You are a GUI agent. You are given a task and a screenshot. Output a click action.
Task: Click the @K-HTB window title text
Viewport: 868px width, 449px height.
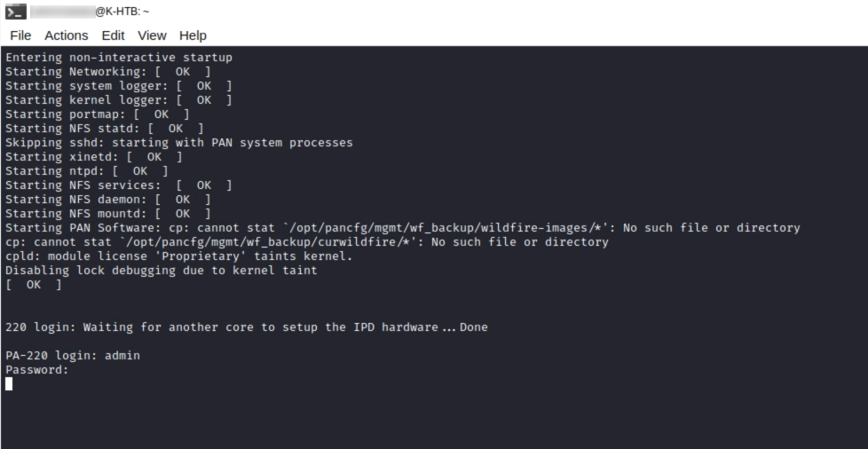point(122,12)
